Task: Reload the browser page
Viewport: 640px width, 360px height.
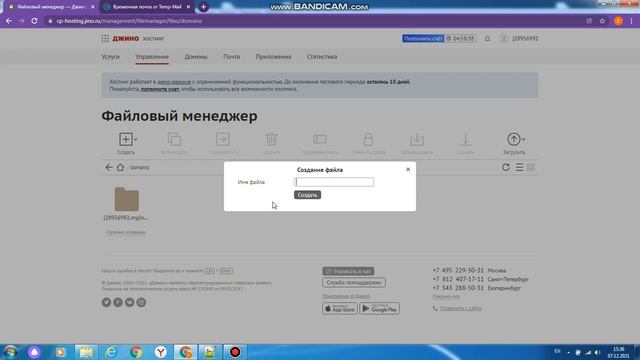Action: pyautogui.click(x=34, y=21)
